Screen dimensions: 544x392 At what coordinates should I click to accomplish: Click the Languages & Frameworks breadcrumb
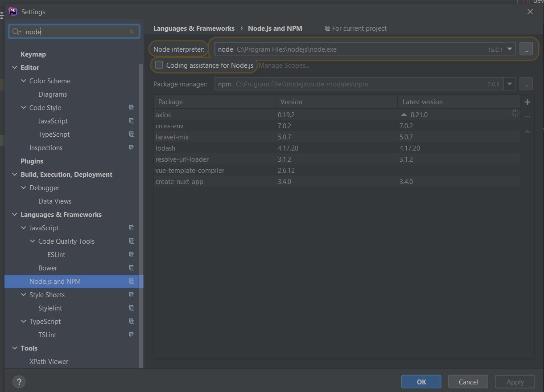194,28
